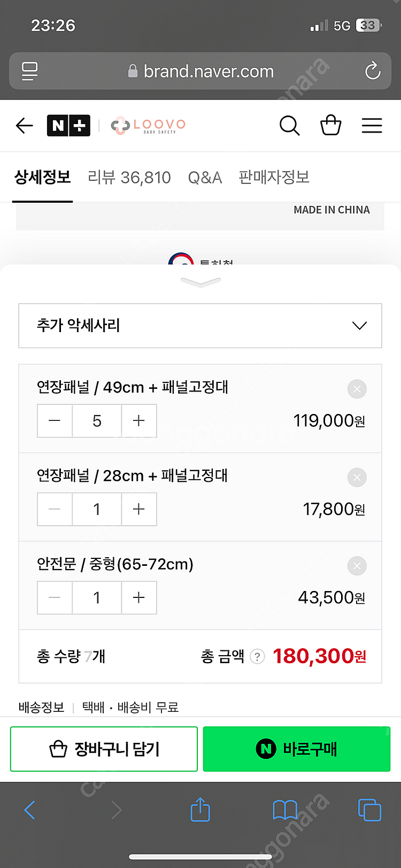Open the shopping cart icon in header

click(330, 126)
